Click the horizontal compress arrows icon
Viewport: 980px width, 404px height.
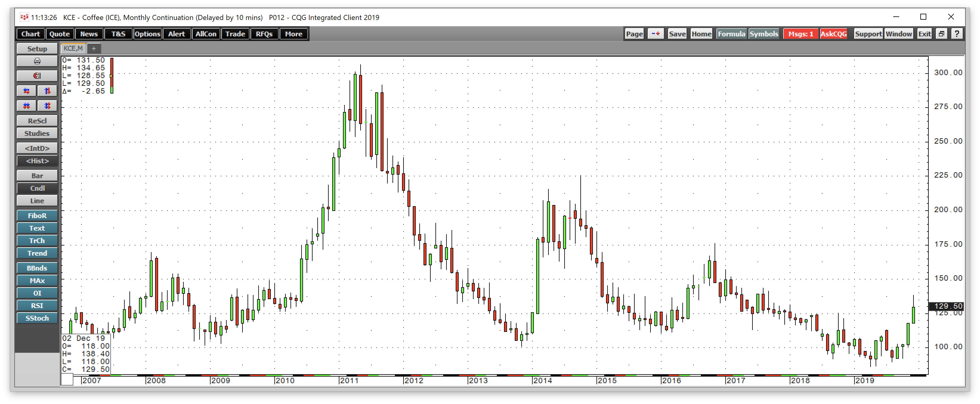pos(27,106)
